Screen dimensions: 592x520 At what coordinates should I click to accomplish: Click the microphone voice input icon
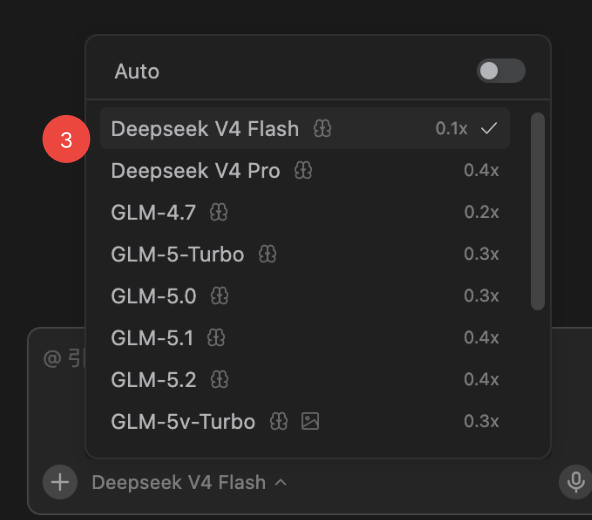(576, 482)
